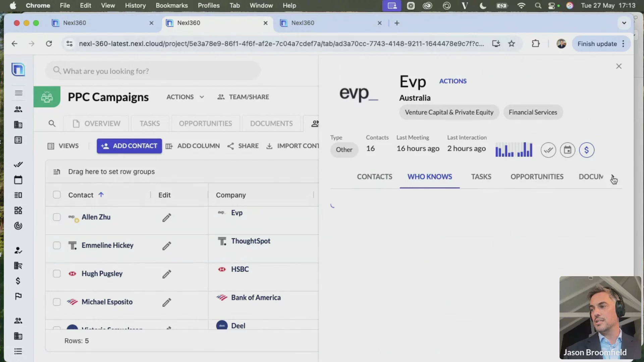Sort by the Contact column arrow
This screenshot has height=362, width=644.
point(101,194)
